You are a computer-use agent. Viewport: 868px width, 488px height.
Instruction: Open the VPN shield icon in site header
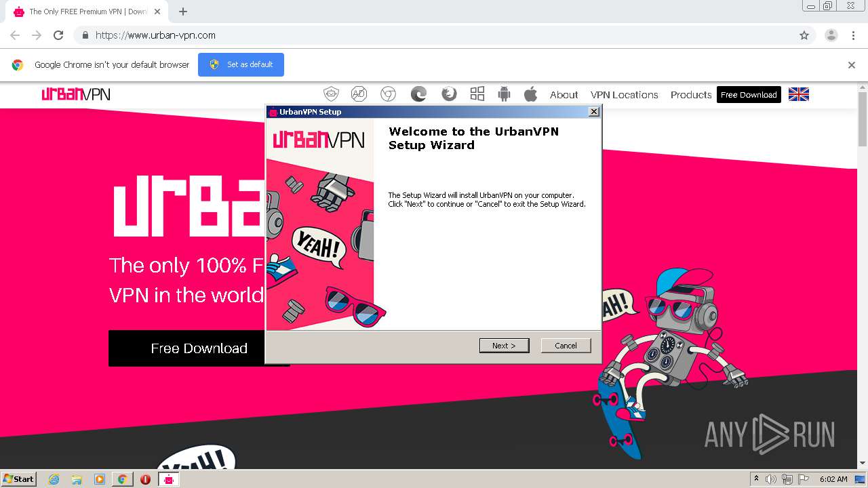click(x=331, y=94)
